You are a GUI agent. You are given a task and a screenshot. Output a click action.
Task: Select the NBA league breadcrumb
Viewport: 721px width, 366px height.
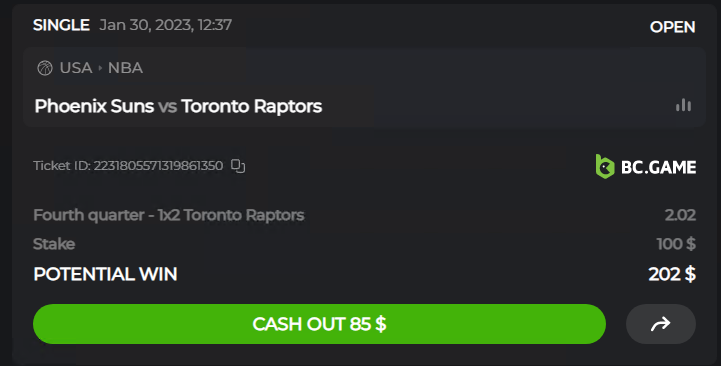[125, 68]
